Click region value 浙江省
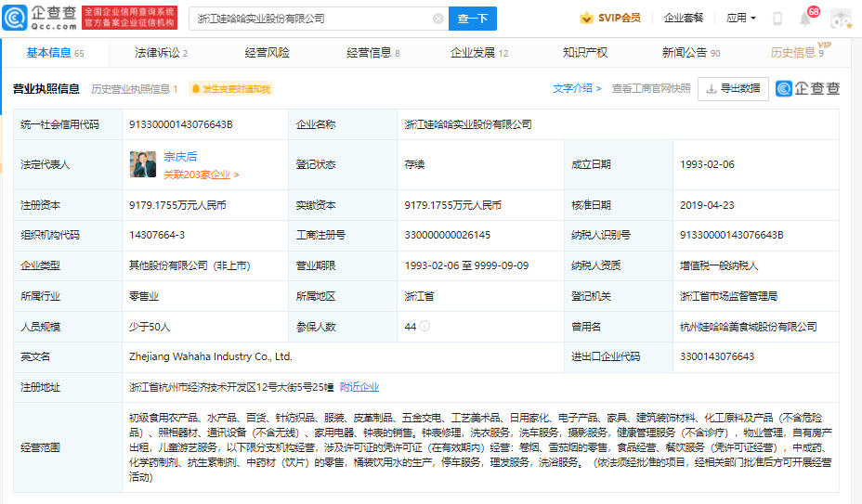 click(420, 296)
